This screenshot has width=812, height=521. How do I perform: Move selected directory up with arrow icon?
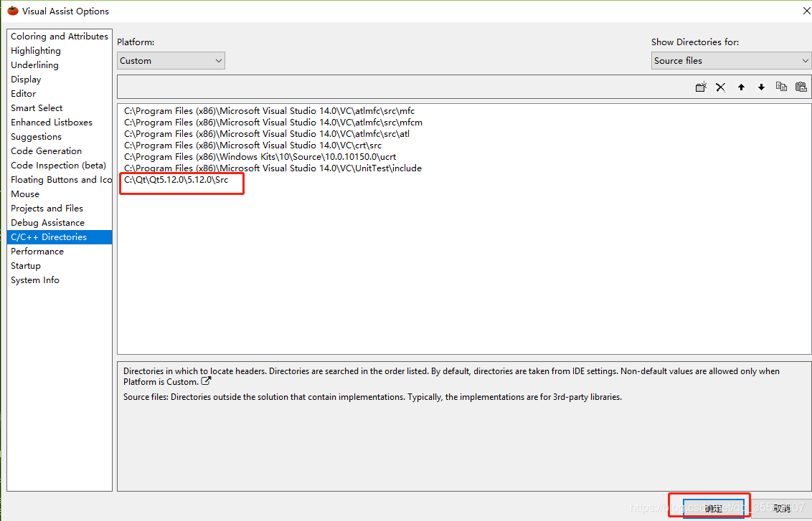tap(741, 87)
